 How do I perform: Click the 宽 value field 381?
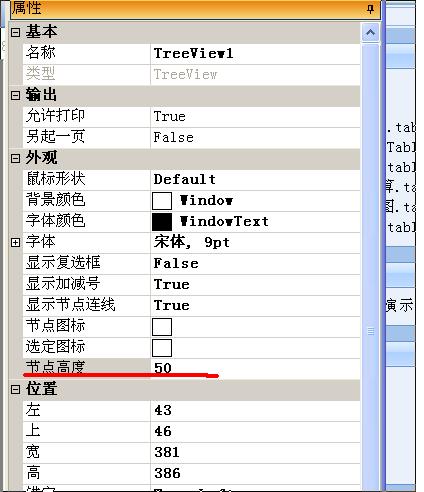[x=255, y=452]
